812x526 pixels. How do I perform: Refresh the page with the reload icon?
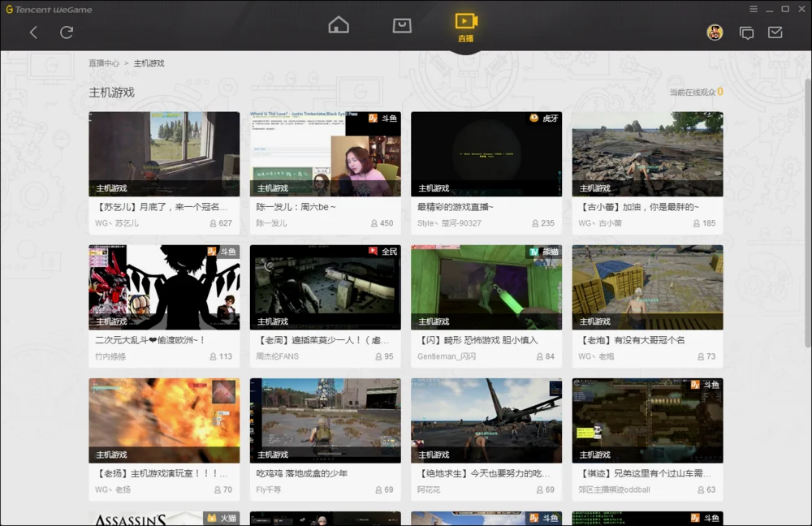pos(67,32)
